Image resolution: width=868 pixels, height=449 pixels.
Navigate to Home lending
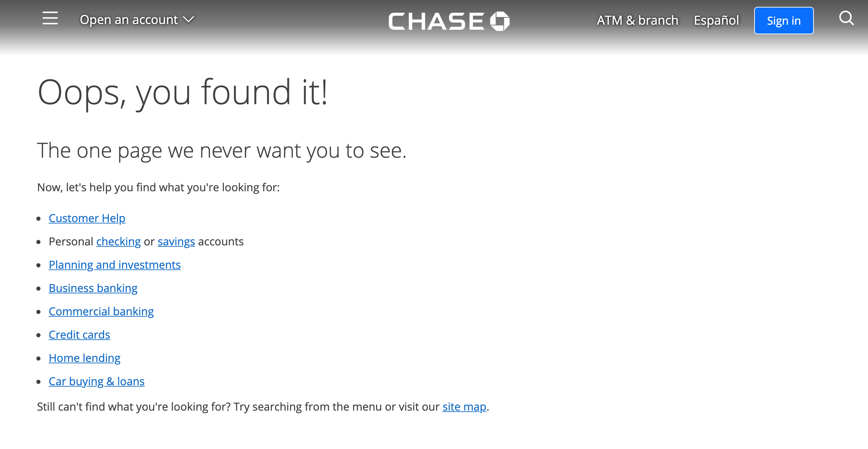click(84, 358)
